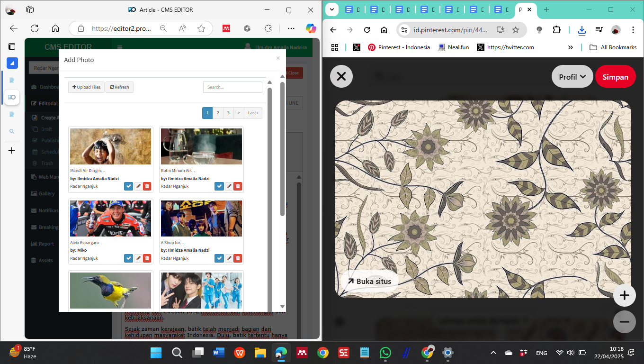644x364 pixels.
Task: Jump to the Last photo page
Action: point(253,113)
